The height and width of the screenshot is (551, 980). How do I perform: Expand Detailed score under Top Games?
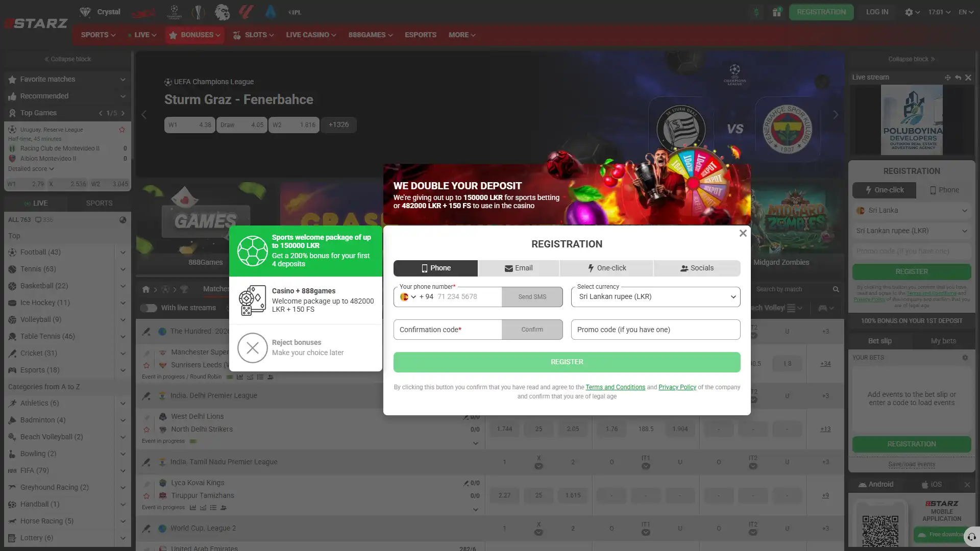tap(31, 169)
